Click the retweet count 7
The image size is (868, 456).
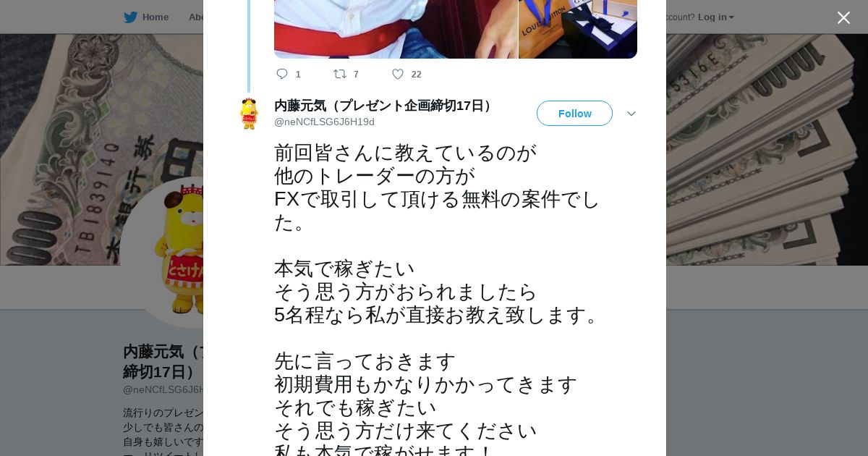click(356, 74)
